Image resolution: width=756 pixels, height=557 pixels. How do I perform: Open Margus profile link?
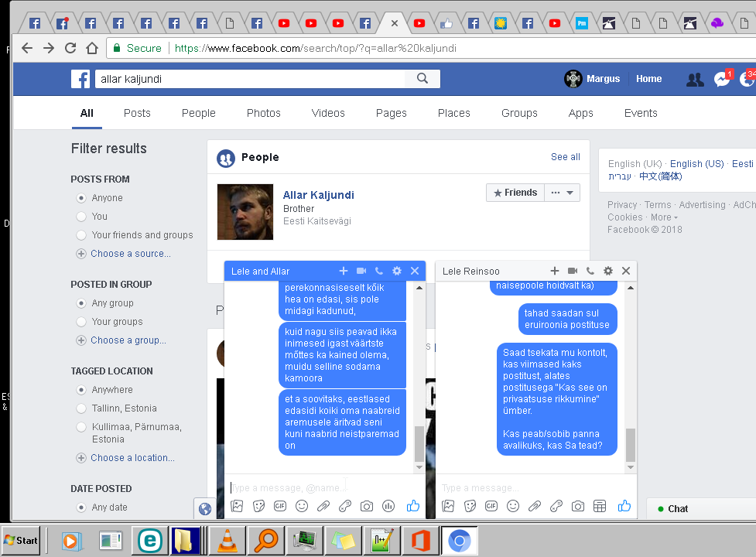[x=592, y=79]
